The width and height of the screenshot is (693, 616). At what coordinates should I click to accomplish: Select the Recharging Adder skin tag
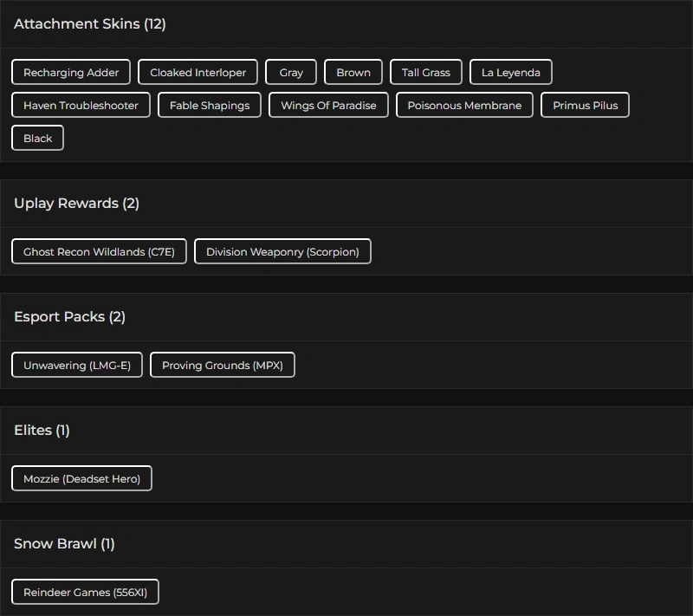71,73
